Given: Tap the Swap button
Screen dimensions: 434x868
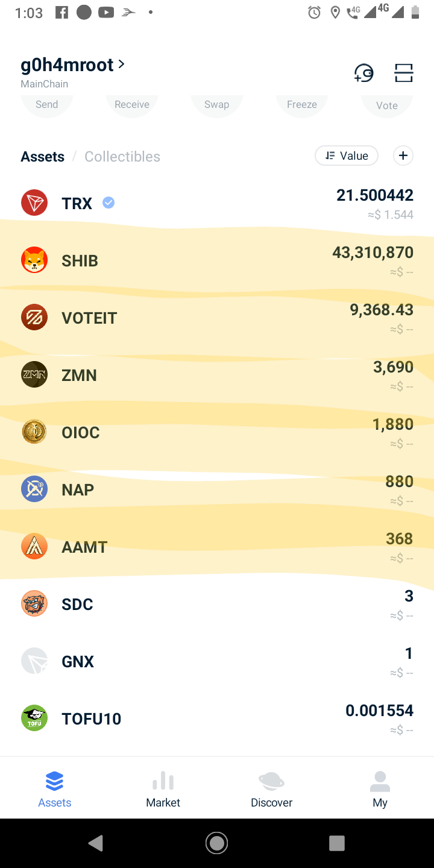Looking at the screenshot, I should pyautogui.click(x=216, y=104).
